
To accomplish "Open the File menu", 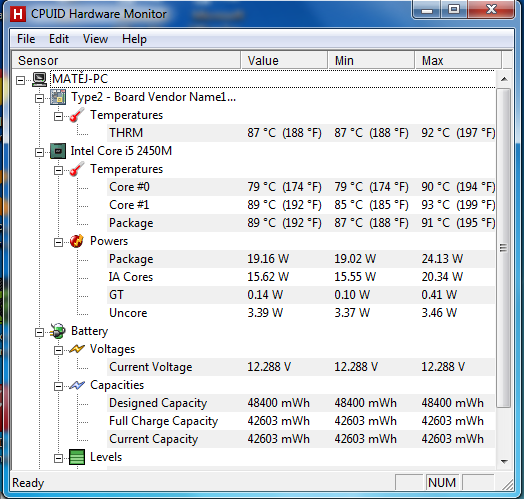I will tap(26, 39).
